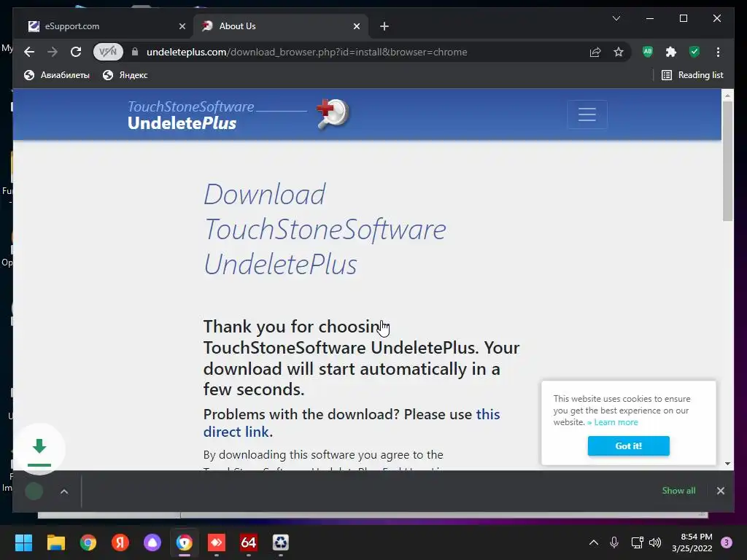
Task: Click scrollbar up arrow
Action: click(727, 96)
